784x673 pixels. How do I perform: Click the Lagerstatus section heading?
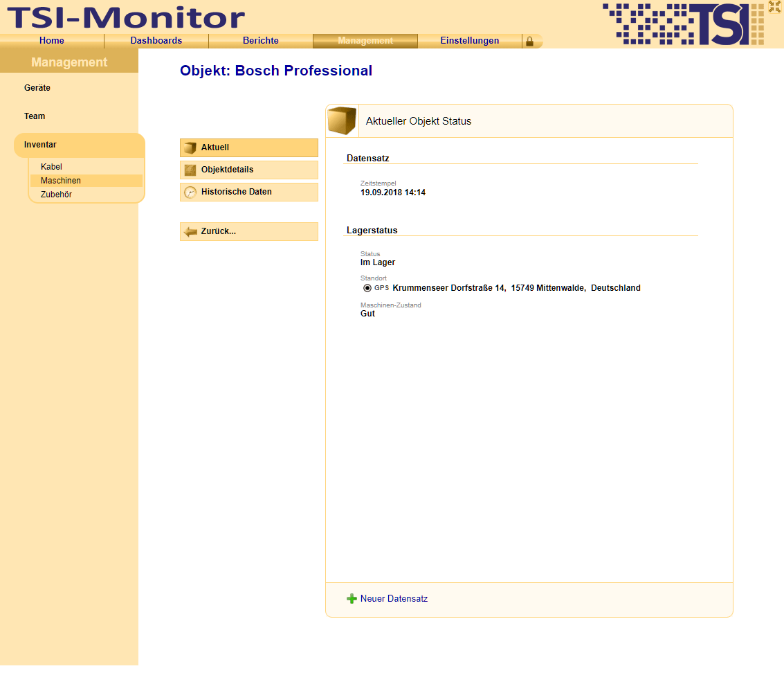point(372,231)
